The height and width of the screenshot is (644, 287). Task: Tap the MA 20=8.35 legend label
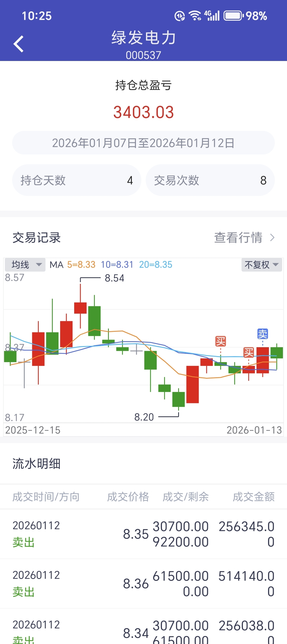[155, 265]
